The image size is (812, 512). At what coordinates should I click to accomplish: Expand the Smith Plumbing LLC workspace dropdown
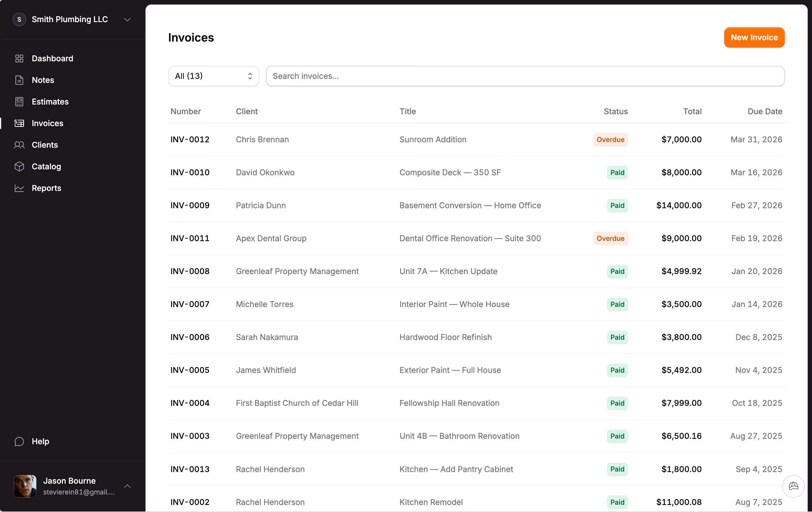click(127, 19)
